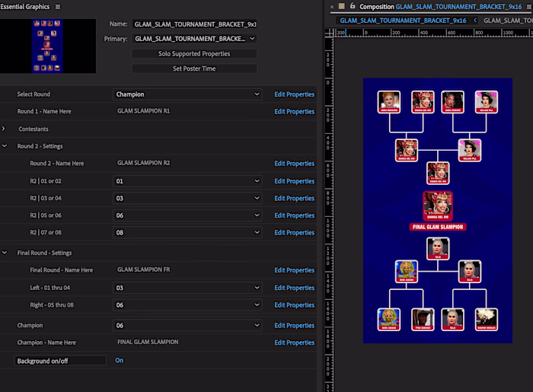
Task: Open R2 | 03 or 04 dropdown
Action: [187, 198]
